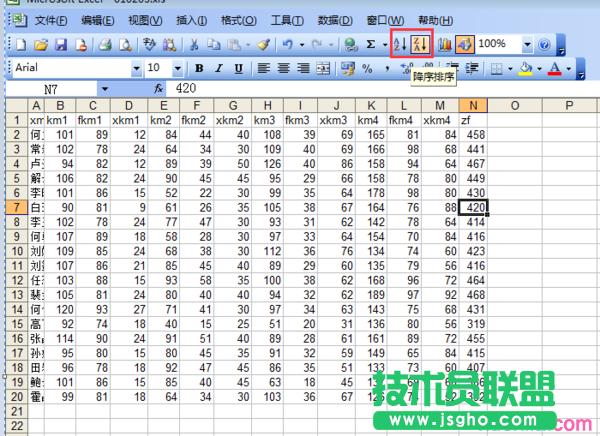Click the AutoSum sigma icon

(x=370, y=45)
